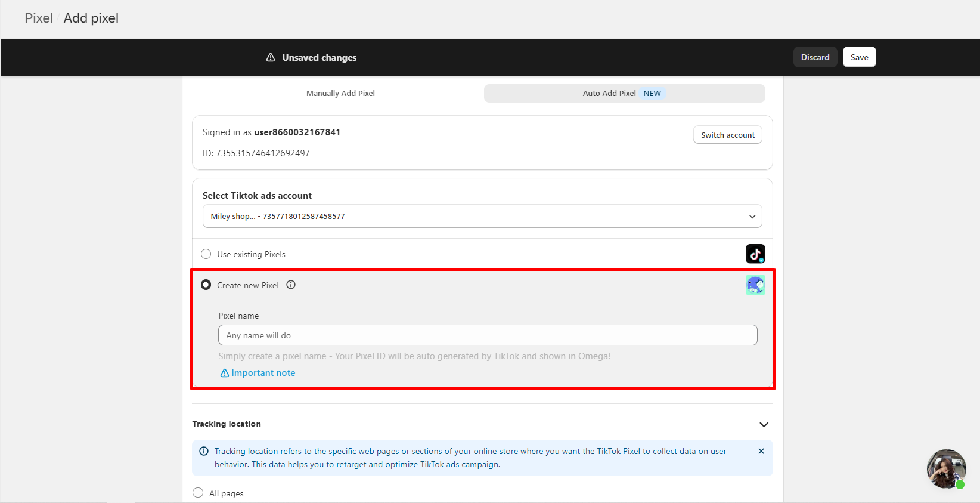Click the TikTok logo icon
The image size is (980, 503).
755,254
